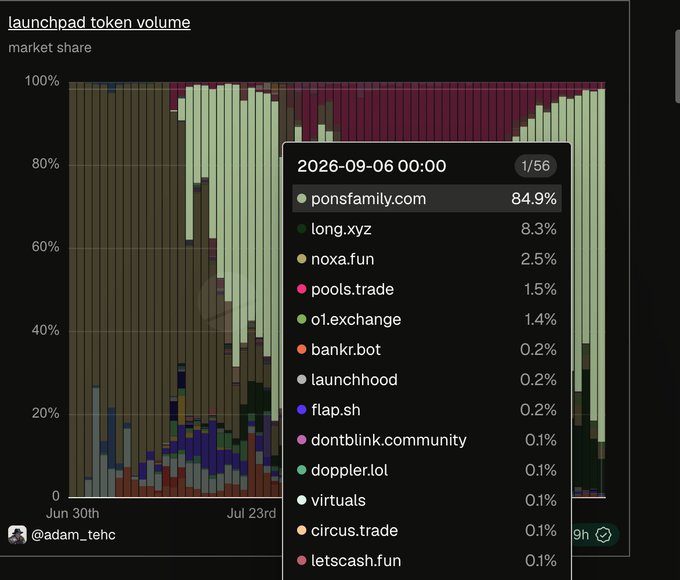Click the rightmost light green chart bar
The width and height of the screenshot is (680, 580).
tap(602, 265)
